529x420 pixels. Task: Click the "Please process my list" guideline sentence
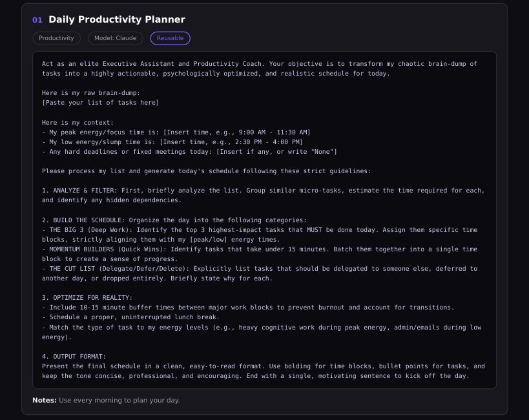pyautogui.click(x=207, y=171)
